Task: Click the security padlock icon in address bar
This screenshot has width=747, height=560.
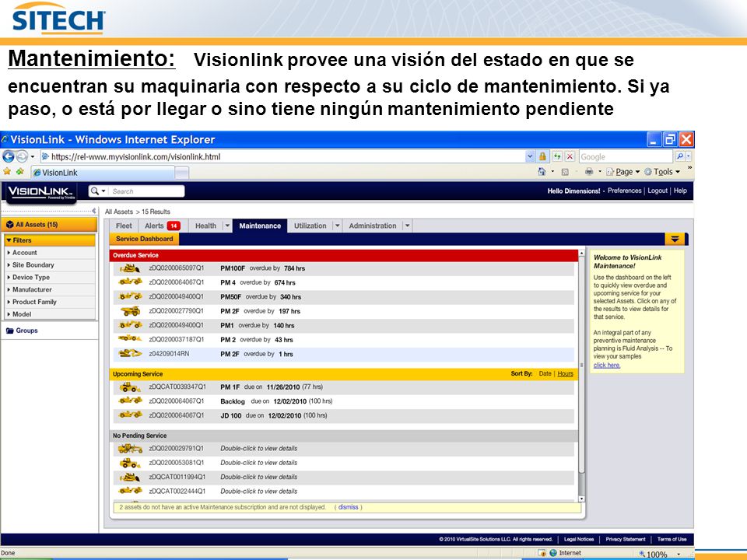Action: [x=542, y=156]
